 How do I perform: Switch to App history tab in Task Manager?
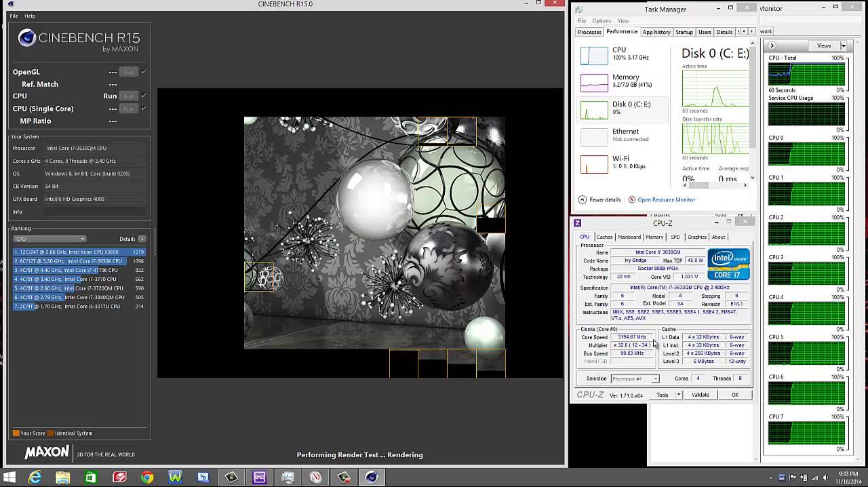tap(656, 32)
